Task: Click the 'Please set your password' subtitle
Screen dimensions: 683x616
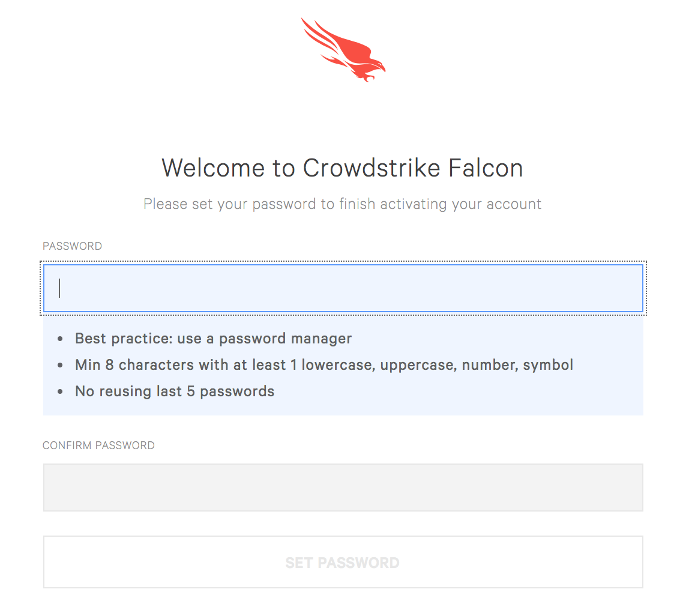Action: 342,204
